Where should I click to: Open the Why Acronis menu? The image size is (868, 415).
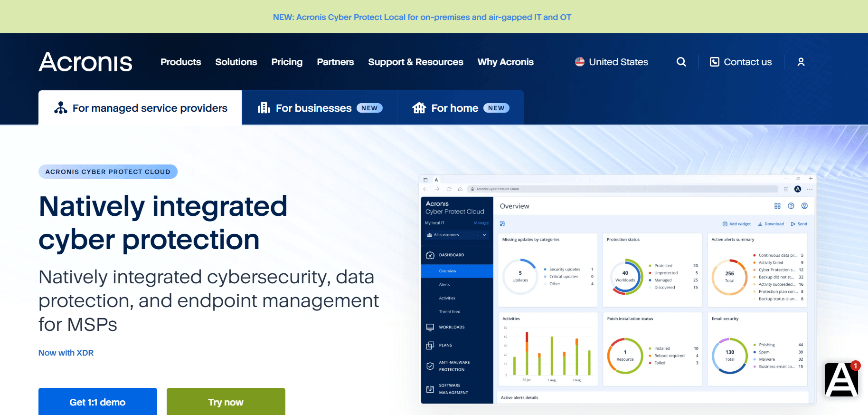pos(506,62)
